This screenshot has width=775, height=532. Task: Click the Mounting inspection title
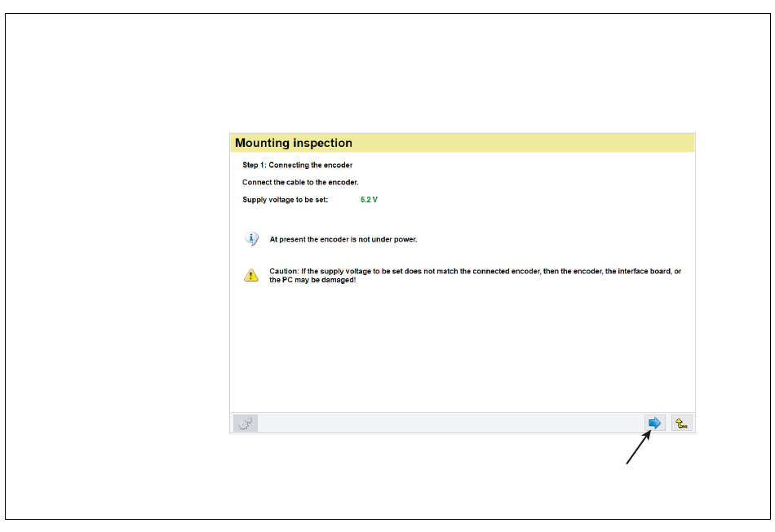[x=294, y=143]
